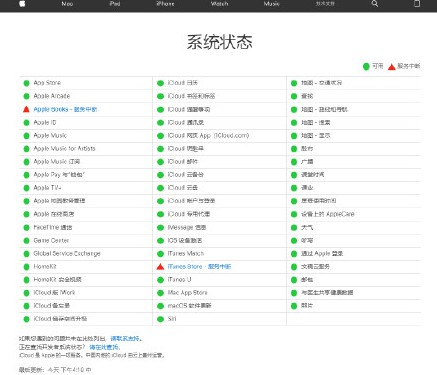Image resolution: width=437 pixels, height=375 pixels.
Task: Click the green dot beside 通过 Apple 登录
Action: pyautogui.click(x=294, y=254)
